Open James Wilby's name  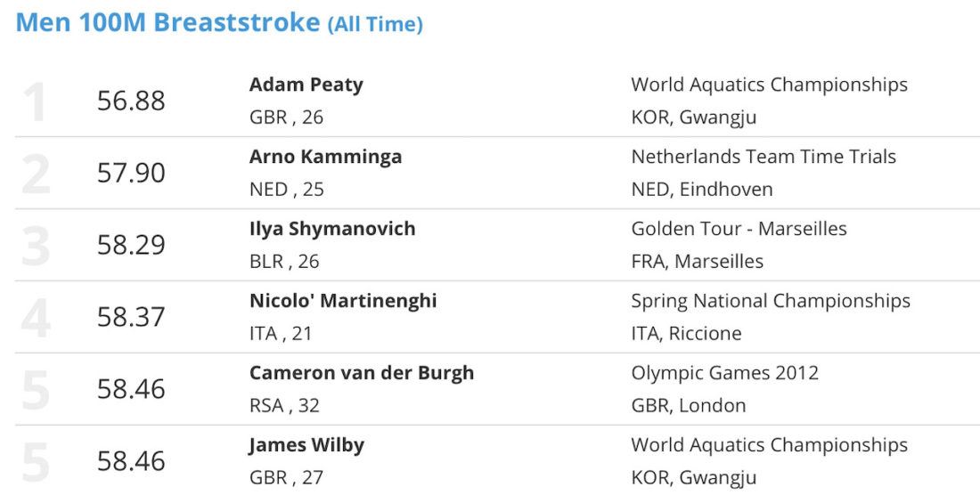click(x=306, y=446)
